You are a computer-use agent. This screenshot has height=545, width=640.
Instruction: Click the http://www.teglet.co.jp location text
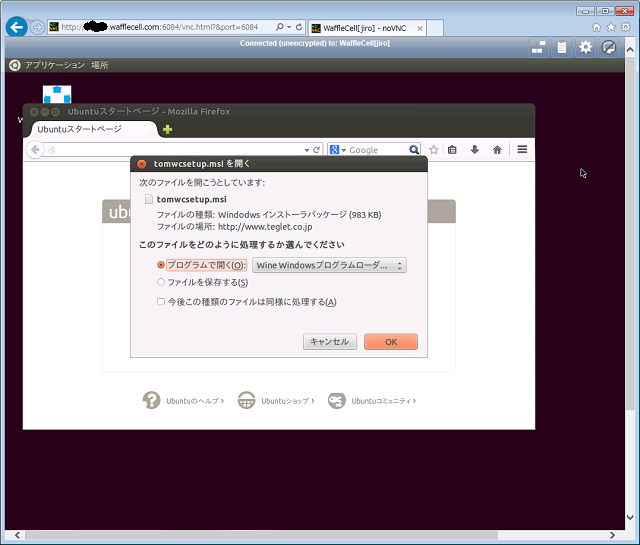265,227
